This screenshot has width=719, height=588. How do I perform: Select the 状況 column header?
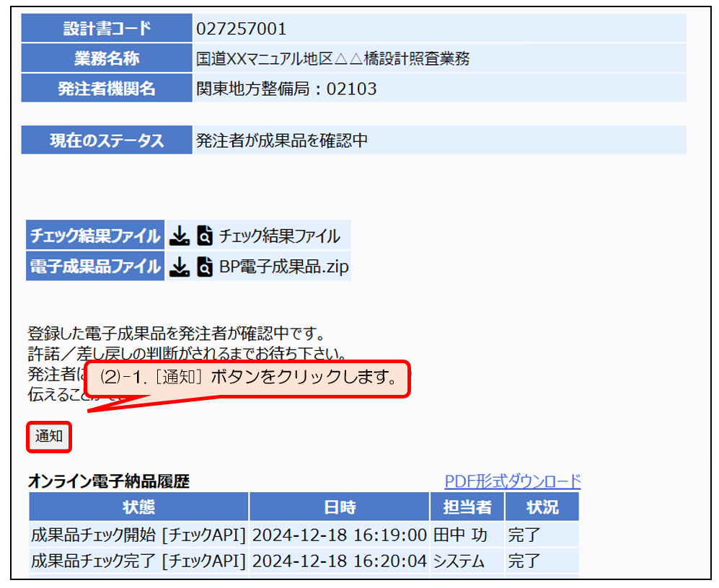coord(542,507)
